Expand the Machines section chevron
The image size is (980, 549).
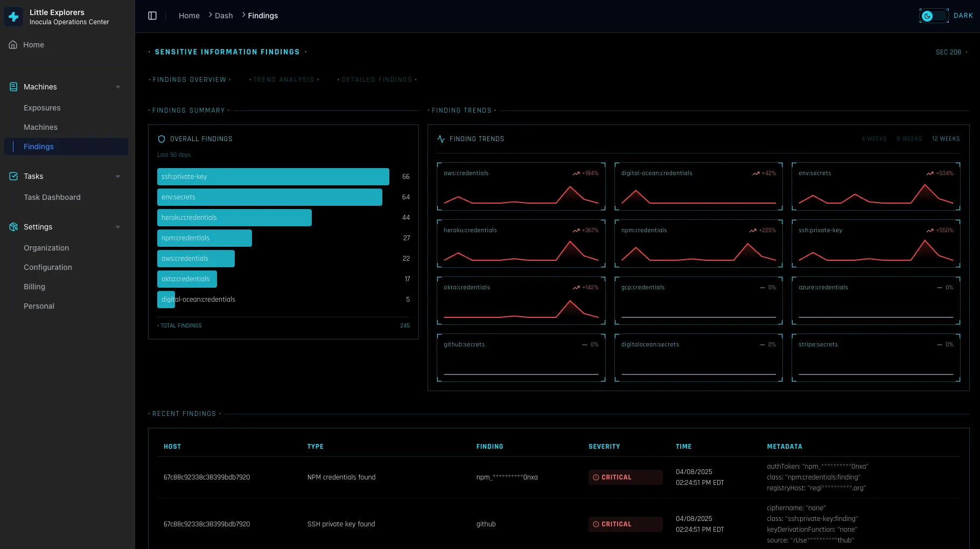(x=118, y=87)
